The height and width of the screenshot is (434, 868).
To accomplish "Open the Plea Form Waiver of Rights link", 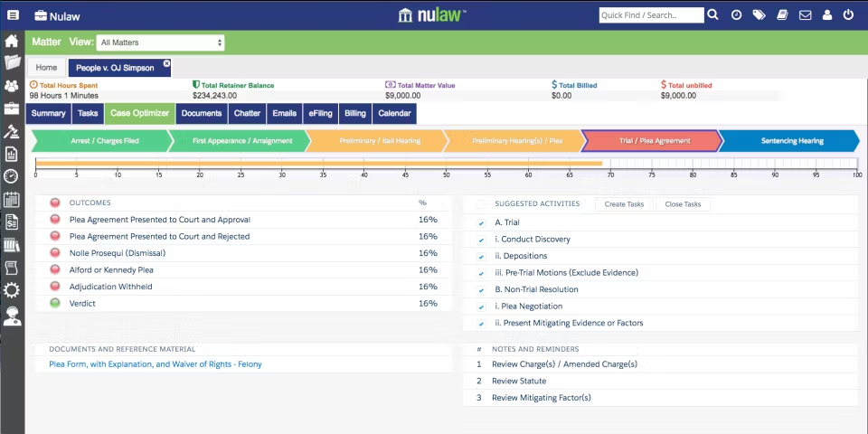I will point(156,364).
